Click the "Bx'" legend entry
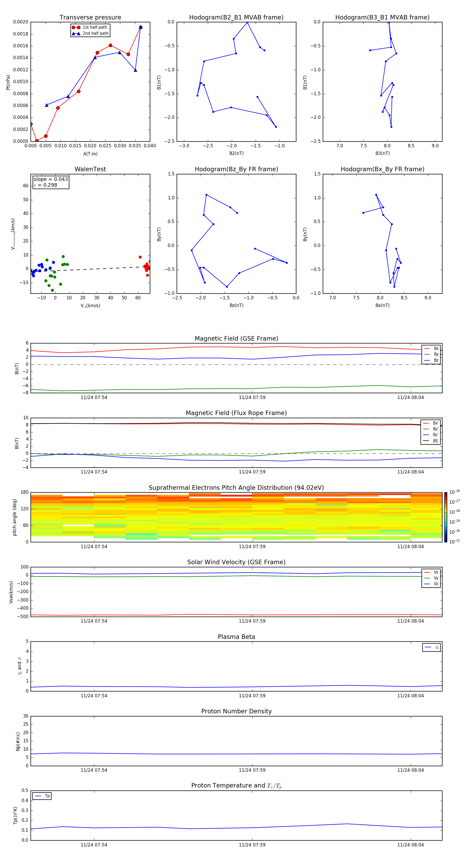Screen dimensions: 473x868 431,423
